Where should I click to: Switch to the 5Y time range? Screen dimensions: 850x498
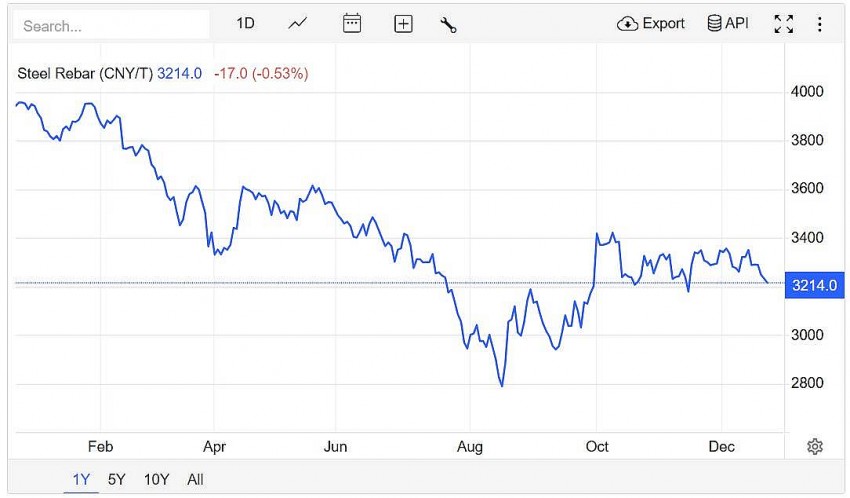pos(117,480)
